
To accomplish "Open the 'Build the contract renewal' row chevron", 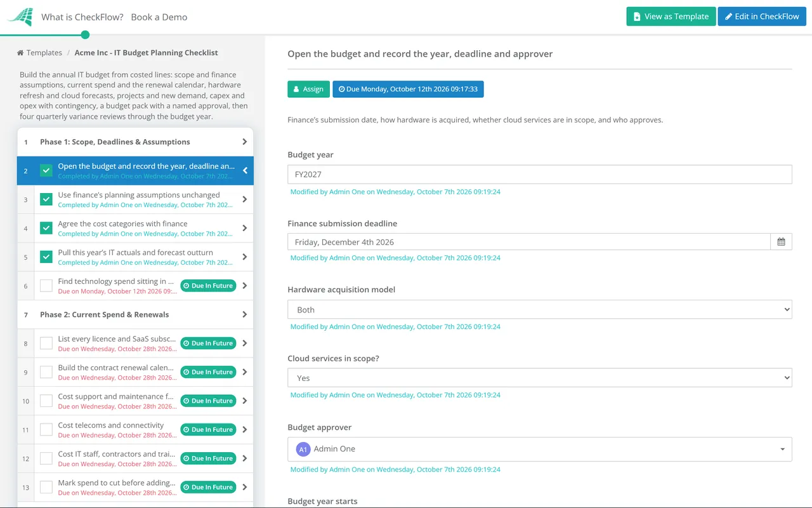I will 245,372.
